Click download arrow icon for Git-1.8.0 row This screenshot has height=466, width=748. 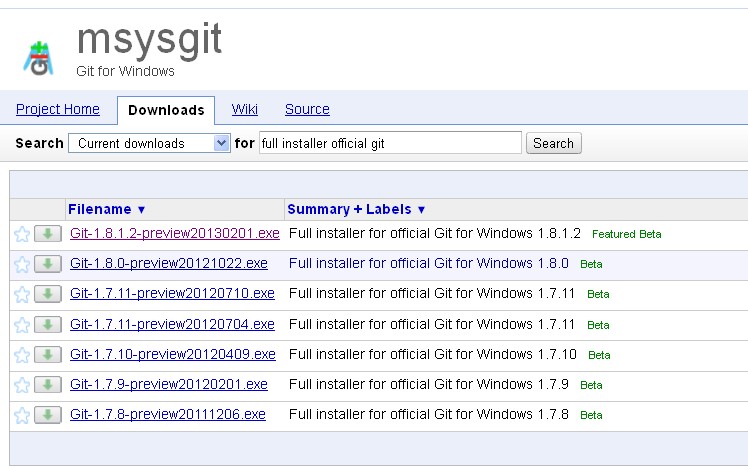pos(48,264)
